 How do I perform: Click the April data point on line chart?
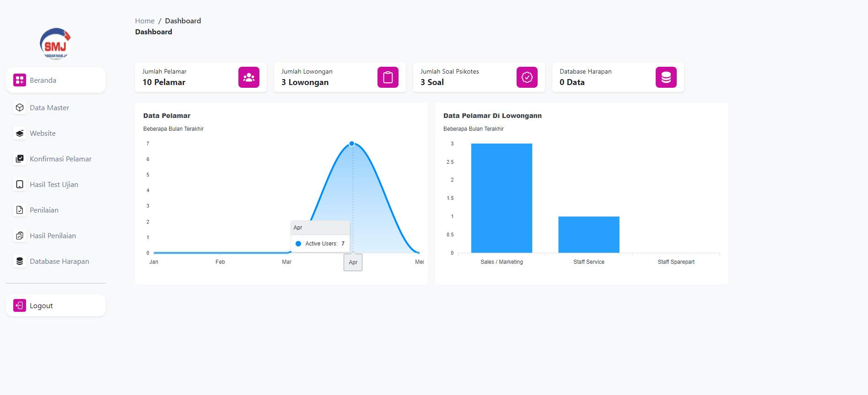click(352, 144)
